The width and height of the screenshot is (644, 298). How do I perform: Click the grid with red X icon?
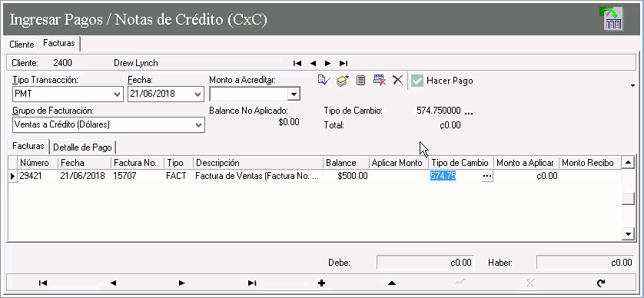(379, 80)
